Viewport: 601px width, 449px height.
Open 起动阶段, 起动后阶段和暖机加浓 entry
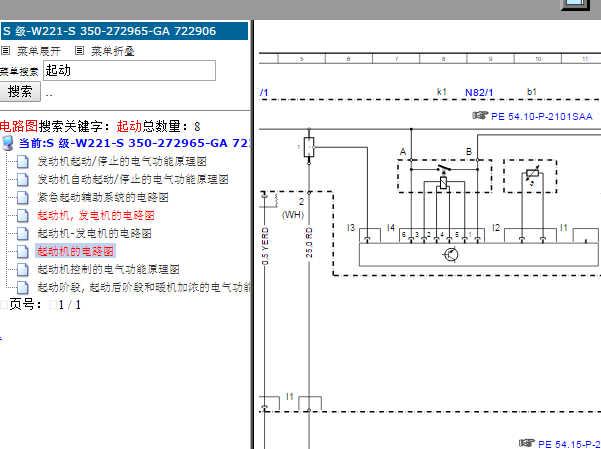tap(143, 287)
